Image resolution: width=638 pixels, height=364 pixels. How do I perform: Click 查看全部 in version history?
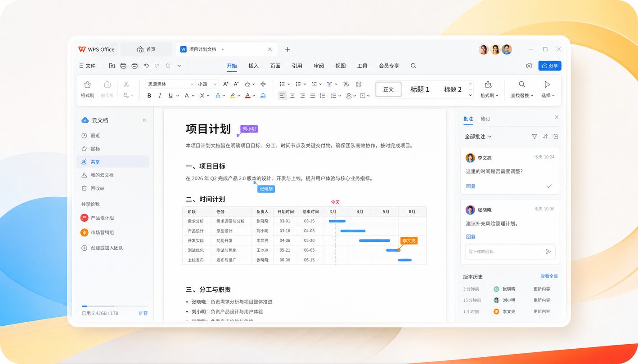[549, 276]
